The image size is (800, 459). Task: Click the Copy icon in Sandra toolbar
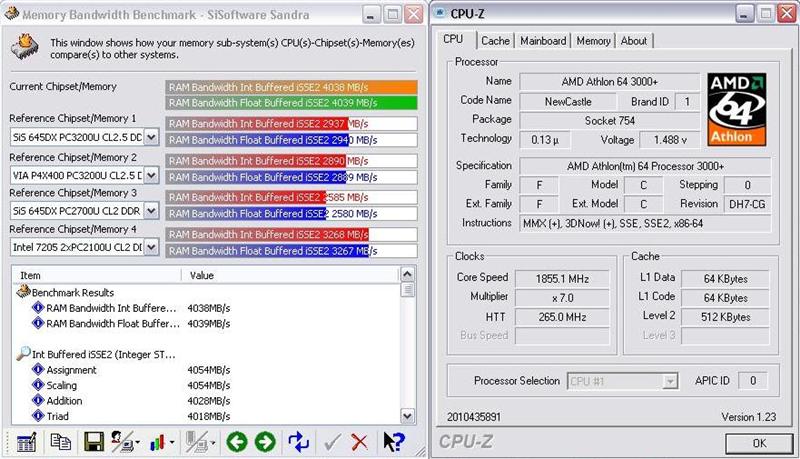61,441
